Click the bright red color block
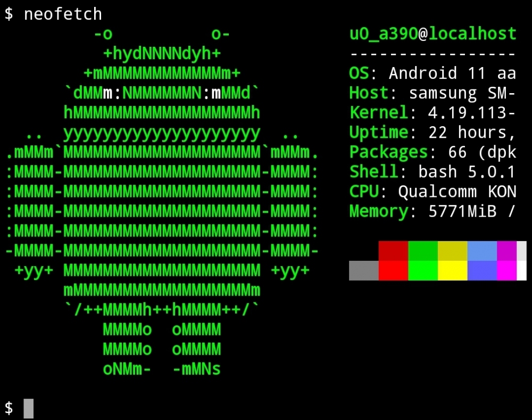 coord(393,270)
